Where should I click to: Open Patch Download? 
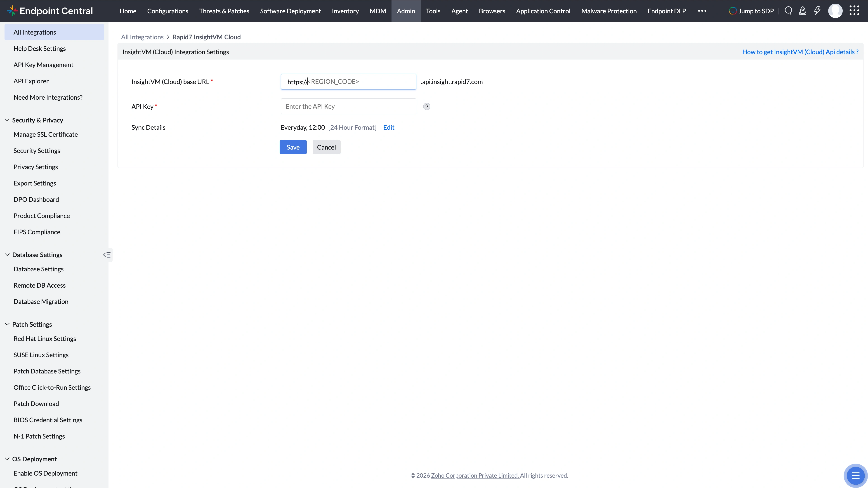(36, 404)
